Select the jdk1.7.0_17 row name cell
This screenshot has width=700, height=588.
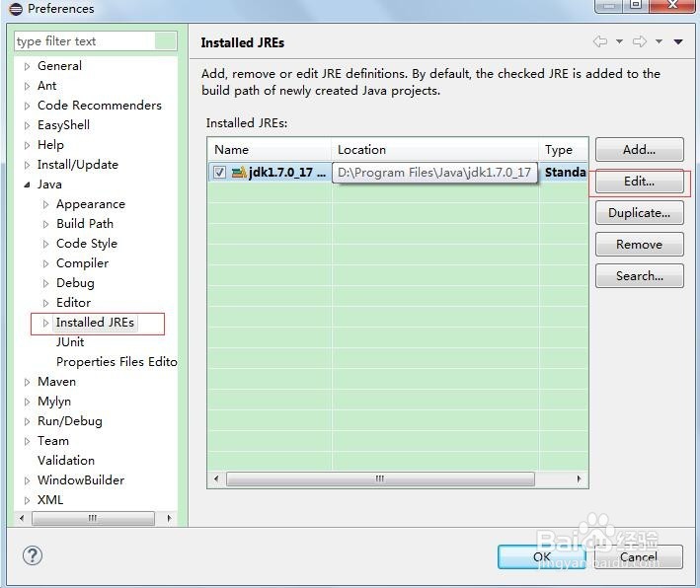click(287, 173)
